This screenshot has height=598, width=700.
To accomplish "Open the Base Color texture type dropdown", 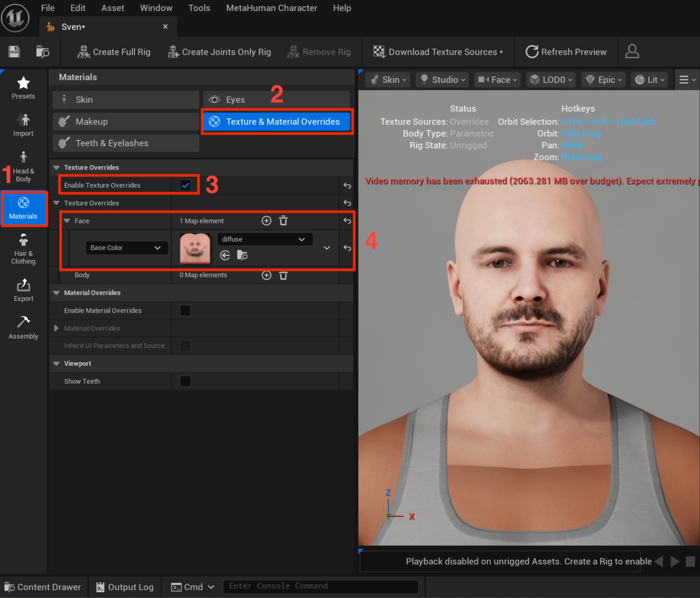I will coord(127,248).
